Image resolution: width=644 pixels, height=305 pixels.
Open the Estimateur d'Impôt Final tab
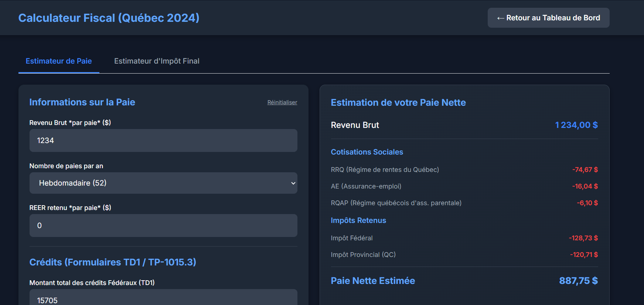pos(157,61)
